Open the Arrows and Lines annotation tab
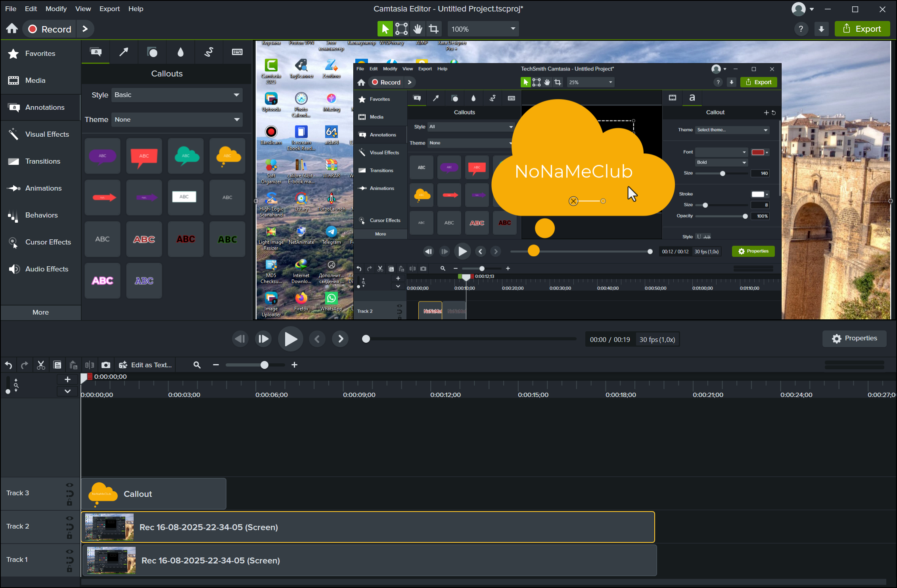Screen dimensions: 897x588 (x=124, y=52)
